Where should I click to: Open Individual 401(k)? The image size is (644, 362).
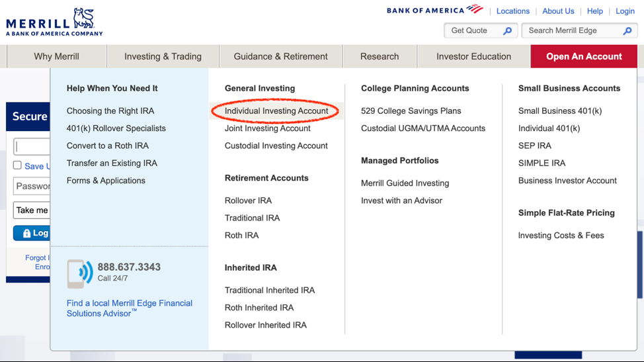(549, 128)
